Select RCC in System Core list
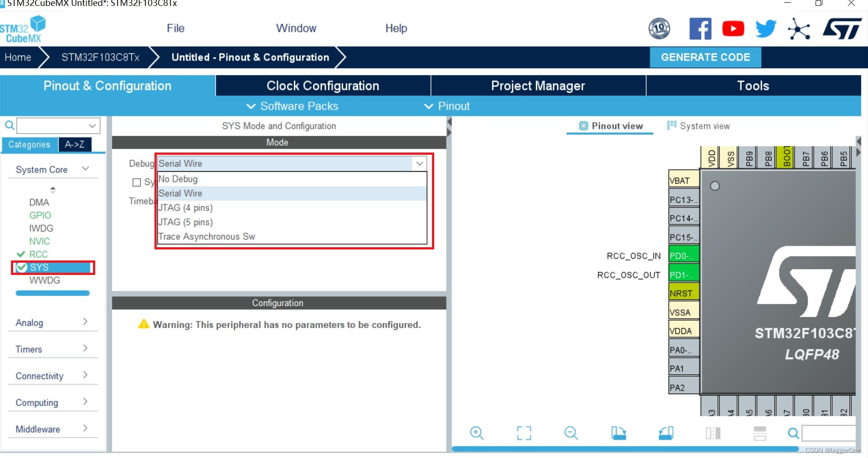The width and height of the screenshot is (868, 458). 38,254
